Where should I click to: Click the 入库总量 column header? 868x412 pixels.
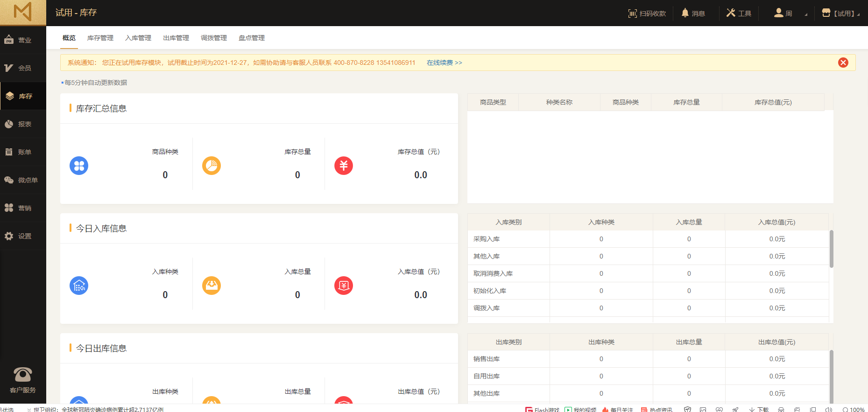coord(689,222)
